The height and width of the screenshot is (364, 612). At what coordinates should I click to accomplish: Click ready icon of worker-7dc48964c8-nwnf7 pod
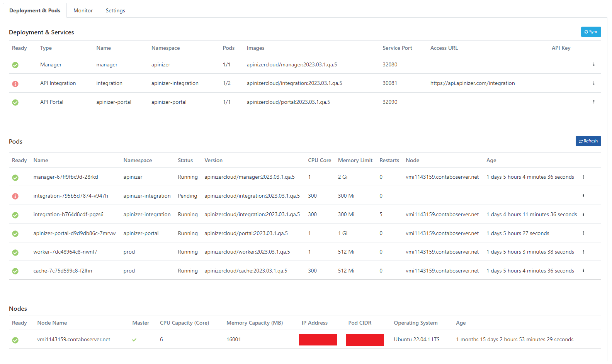(15, 252)
